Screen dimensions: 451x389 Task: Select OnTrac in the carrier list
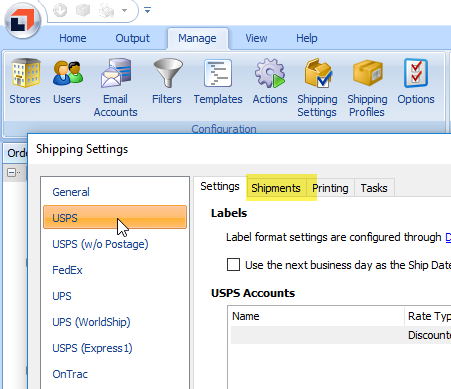[115, 374]
